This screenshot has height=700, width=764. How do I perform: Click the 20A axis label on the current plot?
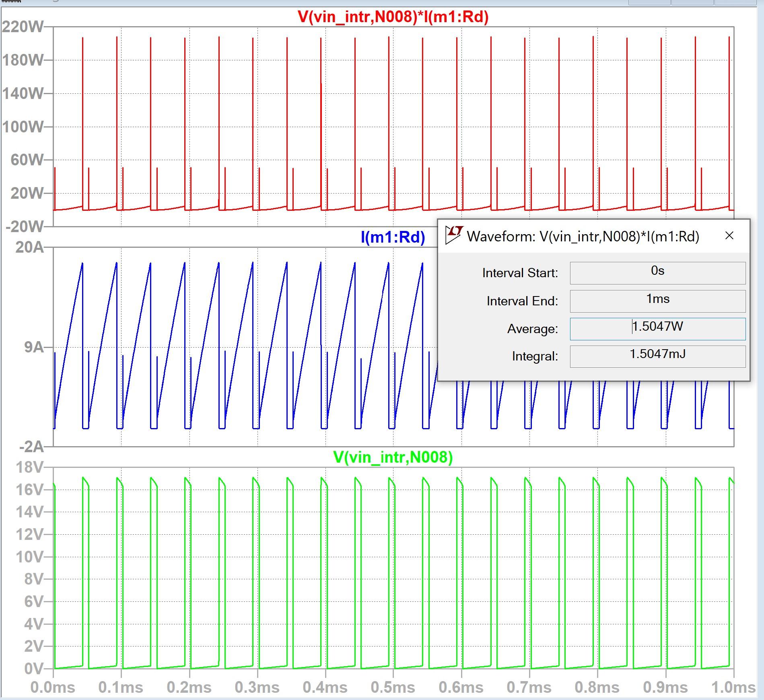[x=29, y=247]
